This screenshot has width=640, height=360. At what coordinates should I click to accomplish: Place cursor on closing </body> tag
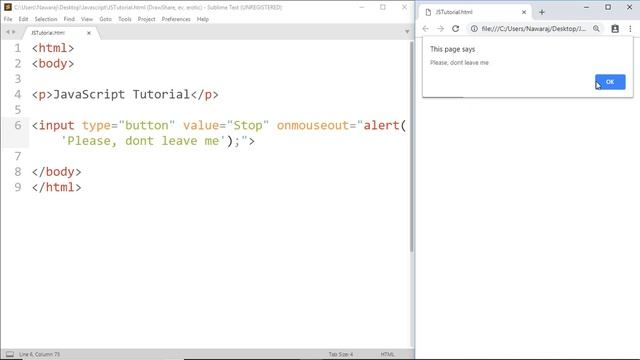point(57,172)
